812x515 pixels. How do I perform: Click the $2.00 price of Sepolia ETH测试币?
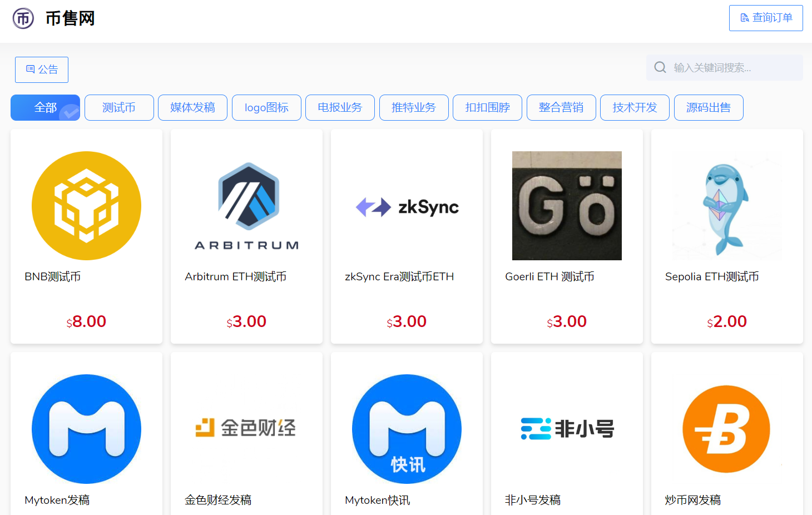[x=727, y=321]
